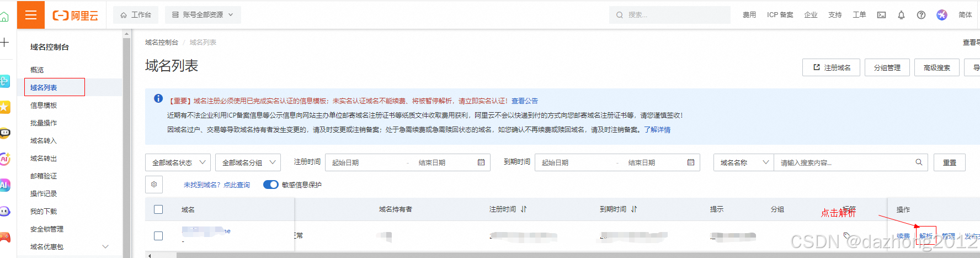The image size is (980, 258).
Task: Click the 注册域名 button
Action: (831, 67)
